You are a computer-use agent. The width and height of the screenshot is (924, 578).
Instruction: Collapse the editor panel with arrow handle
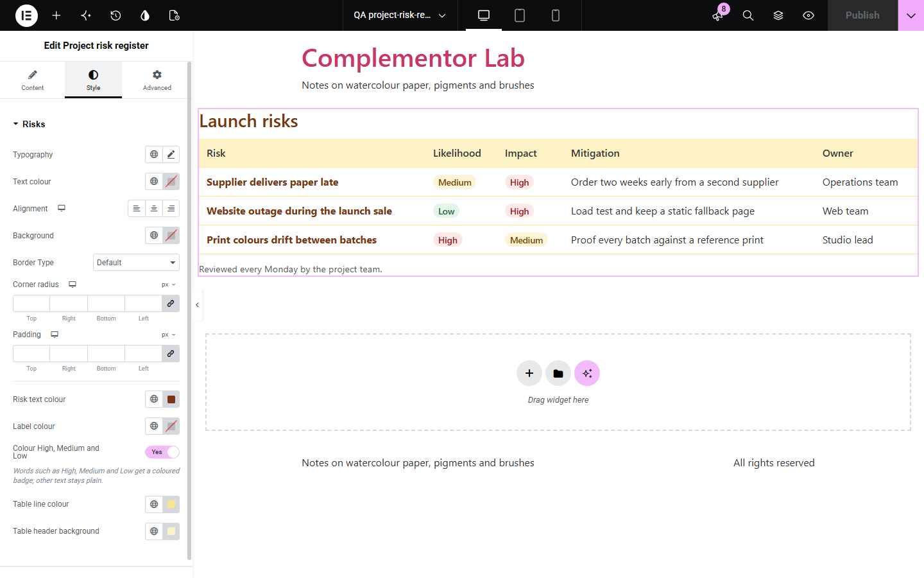point(198,305)
